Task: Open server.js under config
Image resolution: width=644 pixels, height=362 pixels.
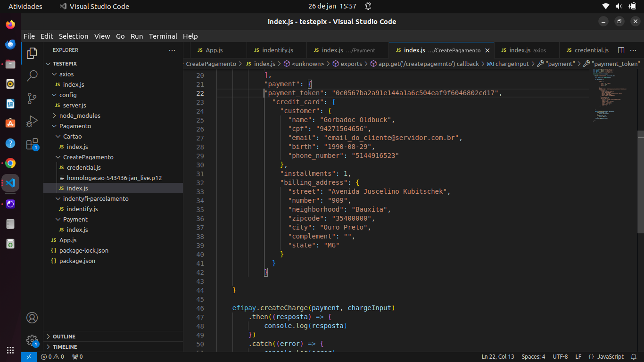Action: (113, 105)
